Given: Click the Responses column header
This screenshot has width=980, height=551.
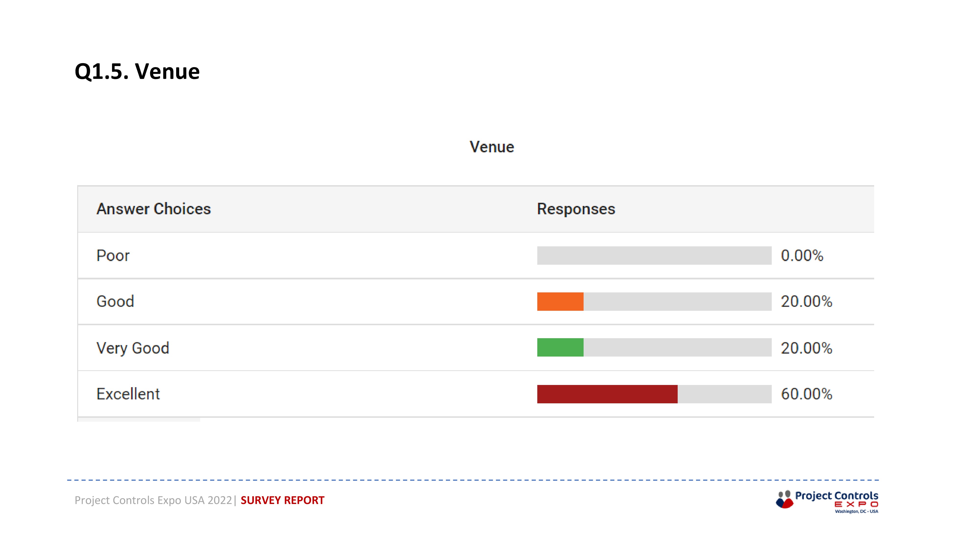Looking at the screenshot, I should pos(576,209).
